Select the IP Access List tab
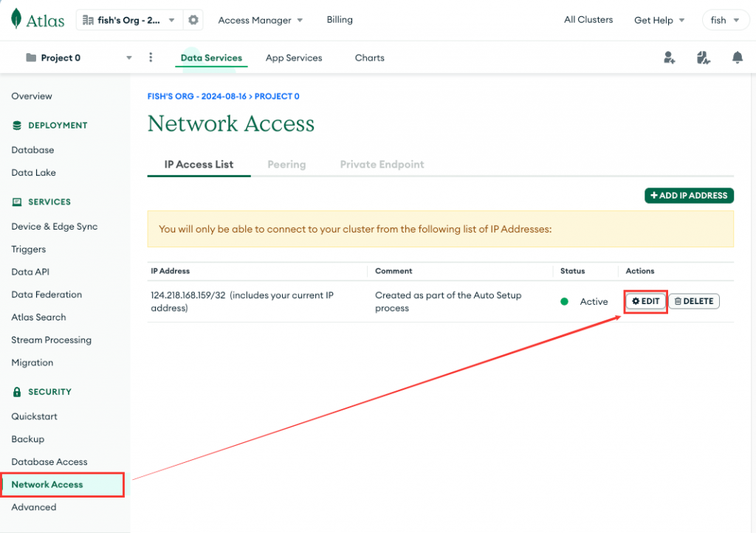The image size is (756, 533). click(199, 165)
